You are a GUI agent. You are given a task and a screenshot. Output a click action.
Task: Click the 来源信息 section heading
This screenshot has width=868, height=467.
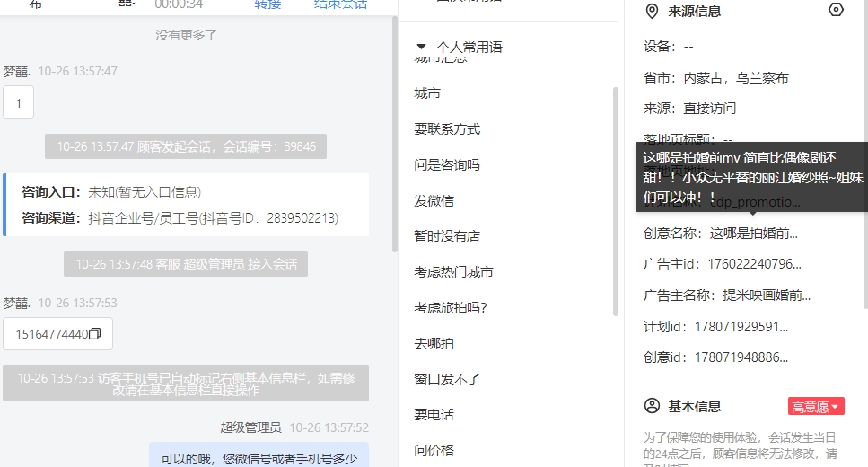click(694, 12)
